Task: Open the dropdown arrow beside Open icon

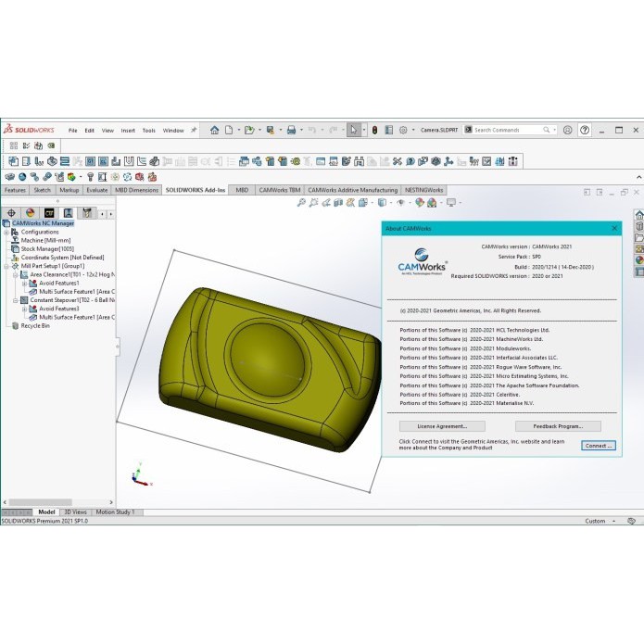Action: [259, 131]
